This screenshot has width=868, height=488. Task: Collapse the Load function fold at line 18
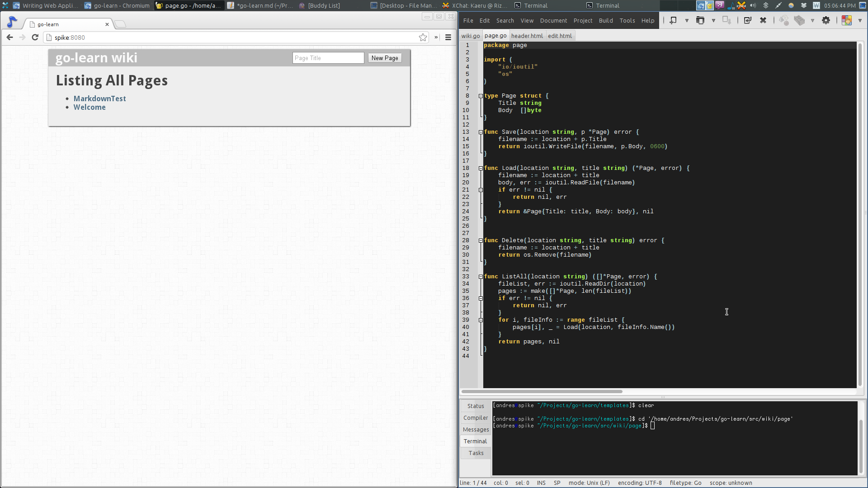481,168
